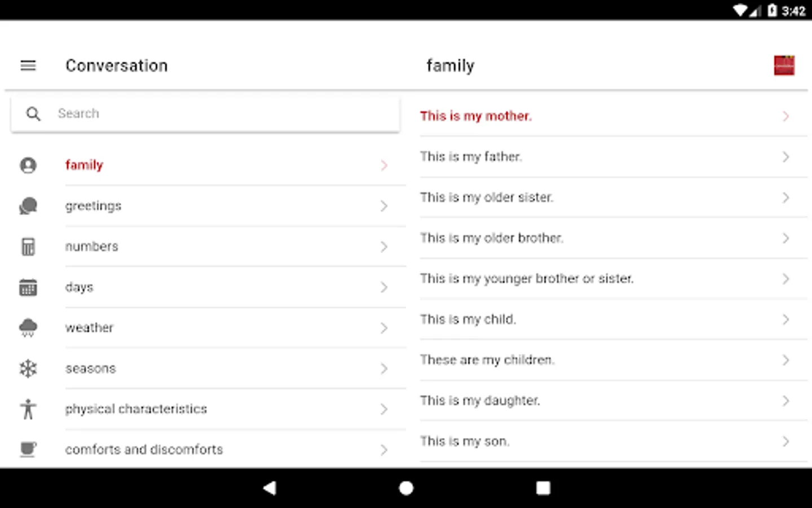This screenshot has width=812, height=508.
Task: Expand the greetings category chevron
Action: click(384, 206)
